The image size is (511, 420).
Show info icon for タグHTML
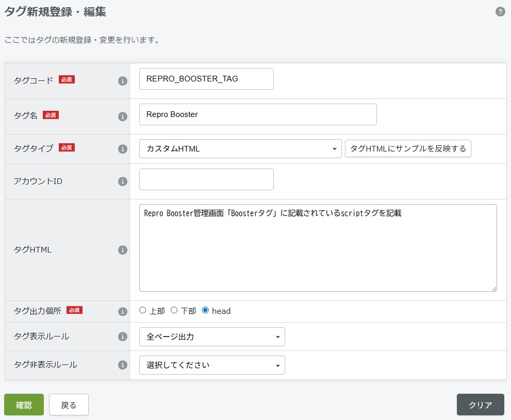coord(123,250)
